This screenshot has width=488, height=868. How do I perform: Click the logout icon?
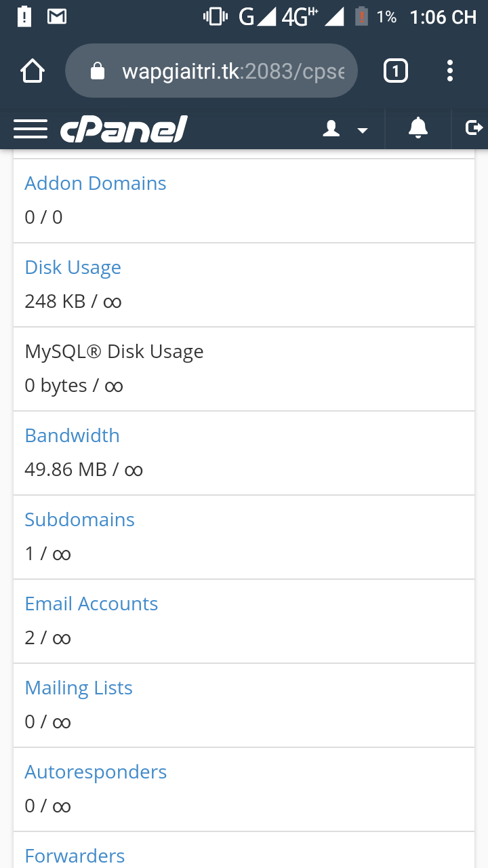click(x=474, y=127)
